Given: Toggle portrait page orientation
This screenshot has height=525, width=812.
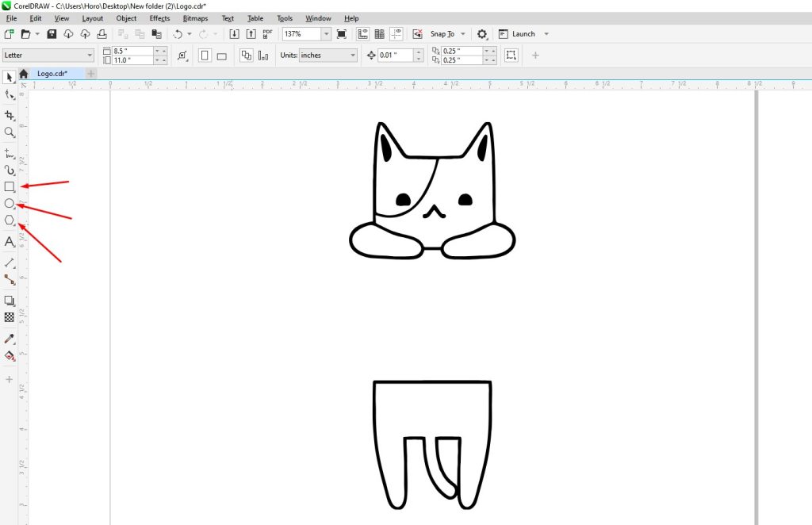Looking at the screenshot, I should 205,56.
